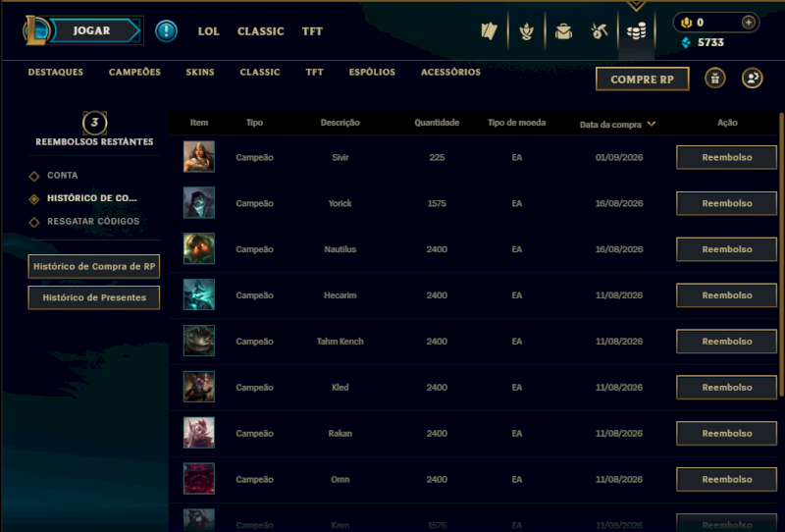Open the crafting hammer icon

tap(600, 31)
